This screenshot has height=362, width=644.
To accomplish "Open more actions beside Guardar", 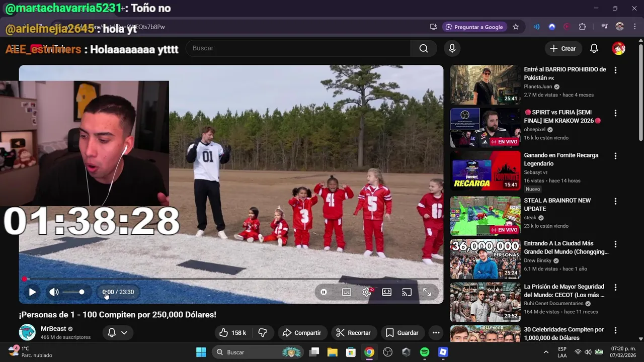I will [436, 333].
